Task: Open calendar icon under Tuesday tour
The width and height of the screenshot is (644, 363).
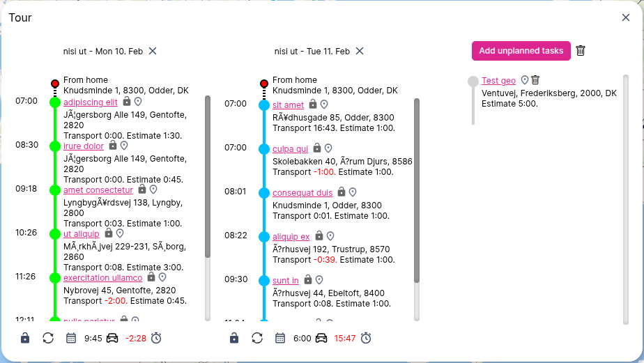Action: pyautogui.click(x=280, y=338)
